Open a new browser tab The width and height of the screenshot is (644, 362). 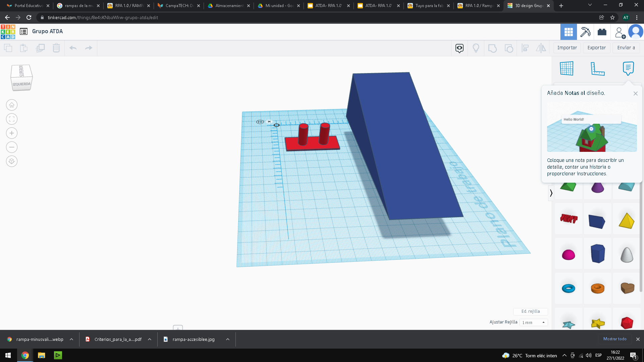pos(561,6)
